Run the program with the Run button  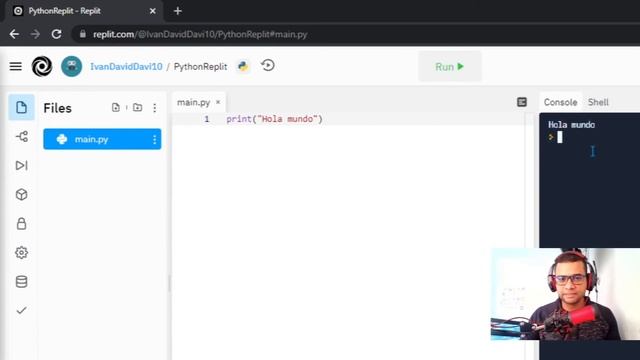coord(450,67)
